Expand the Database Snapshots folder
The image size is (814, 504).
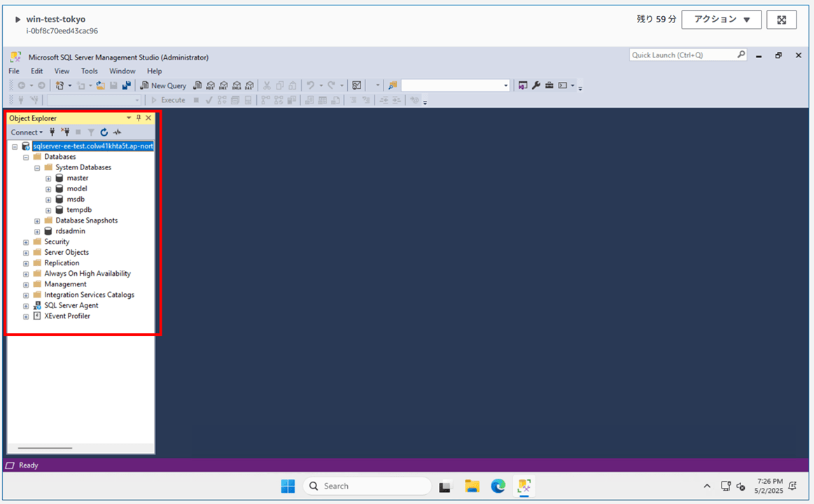click(x=37, y=221)
